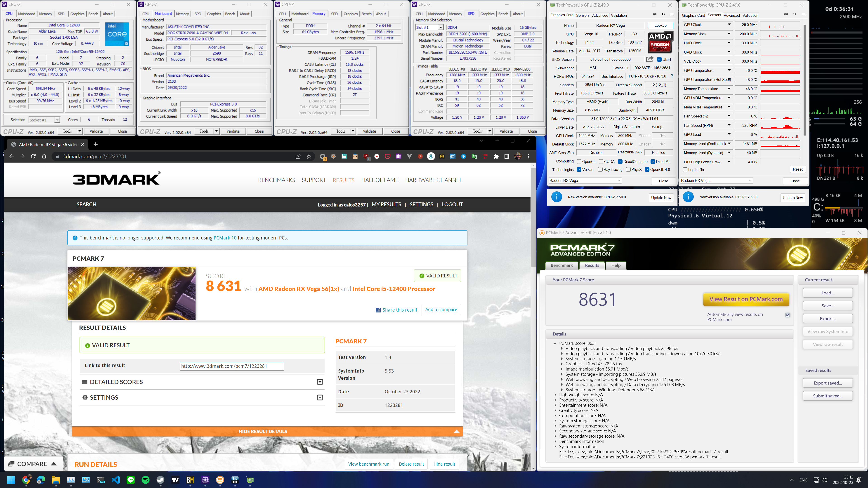Click the Reset button in GPU-Z Sensors
868x488 pixels.
pyautogui.click(x=797, y=169)
